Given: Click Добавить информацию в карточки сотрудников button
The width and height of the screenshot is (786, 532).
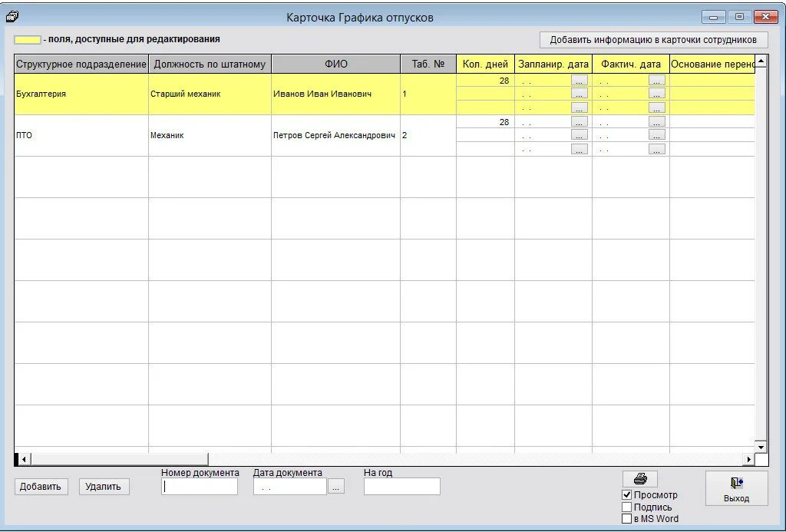Looking at the screenshot, I should (x=654, y=40).
